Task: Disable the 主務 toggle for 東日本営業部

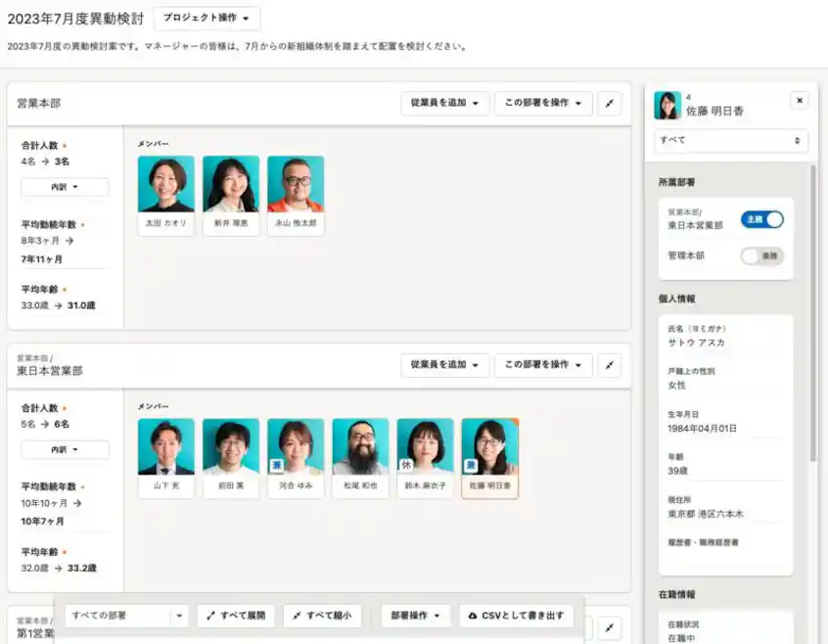Action: pyautogui.click(x=762, y=220)
